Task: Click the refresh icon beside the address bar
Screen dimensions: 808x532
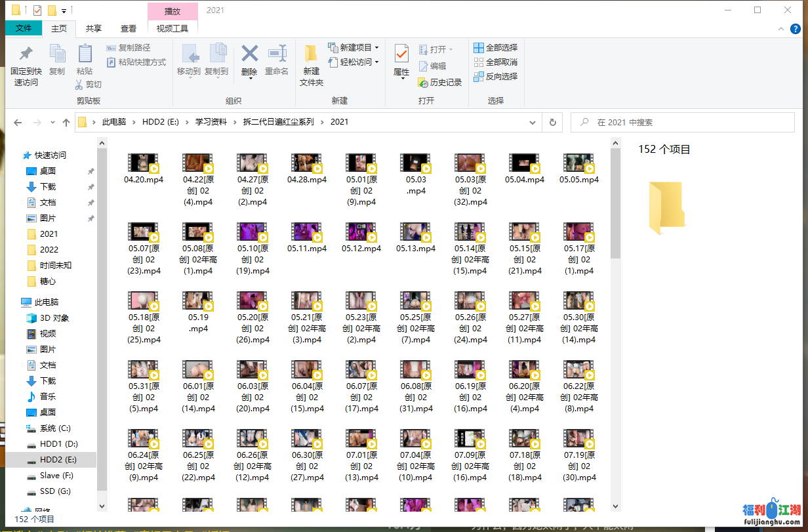Action: tap(553, 122)
